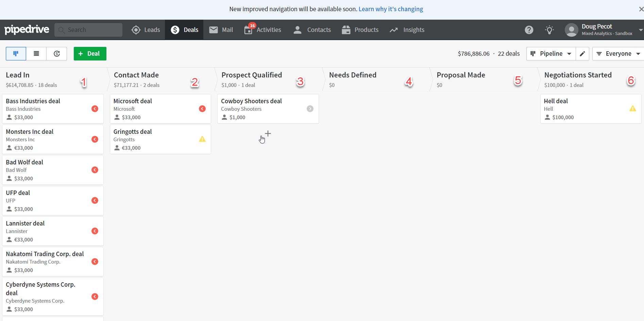Switch to the forecast timeline view

[56, 53]
